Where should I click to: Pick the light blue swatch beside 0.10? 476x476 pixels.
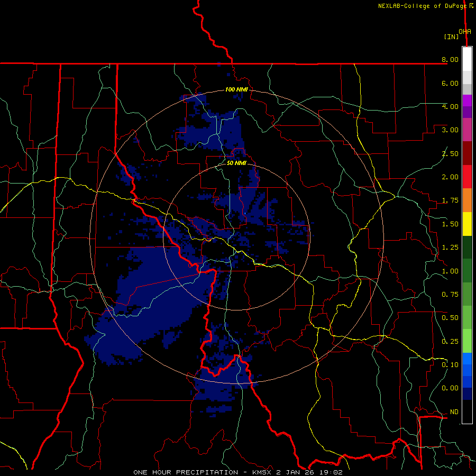tap(467, 359)
